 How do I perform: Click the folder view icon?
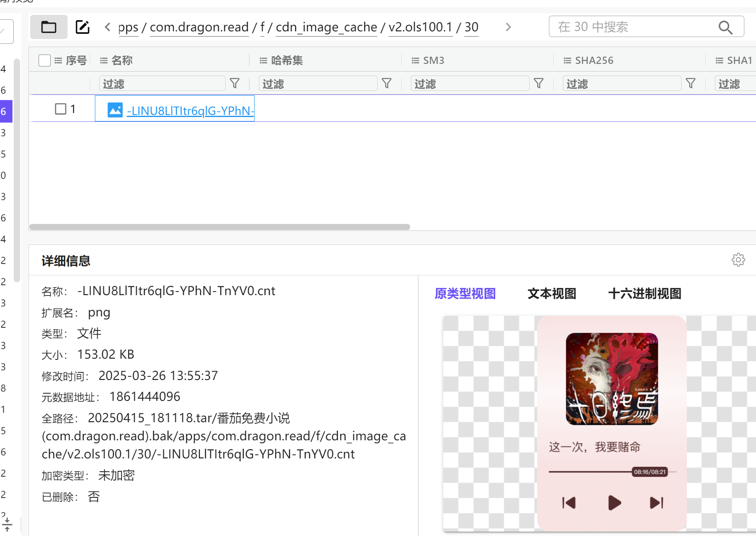[x=49, y=27]
